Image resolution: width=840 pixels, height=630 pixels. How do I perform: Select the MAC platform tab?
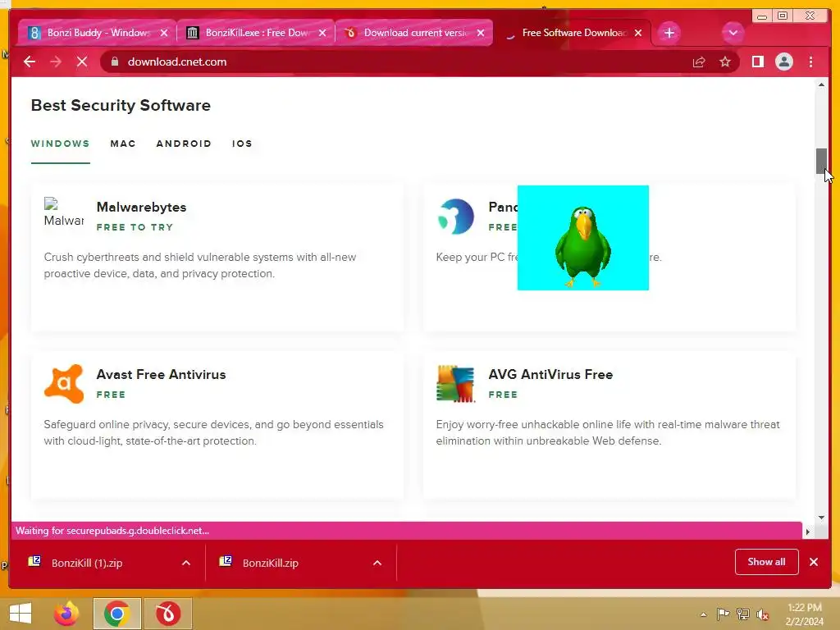pos(123,144)
